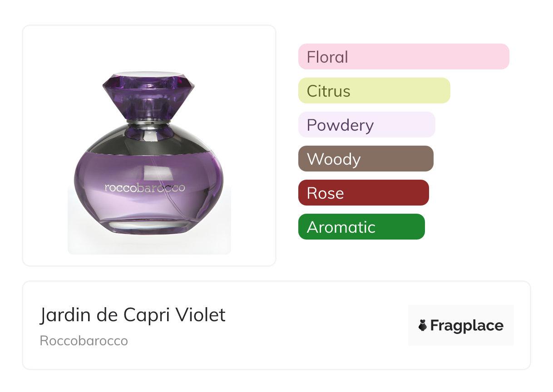Image resolution: width=553 pixels, height=392 pixels.
Task: Click the Fragplace wordmark text
Action: pyautogui.click(x=467, y=326)
